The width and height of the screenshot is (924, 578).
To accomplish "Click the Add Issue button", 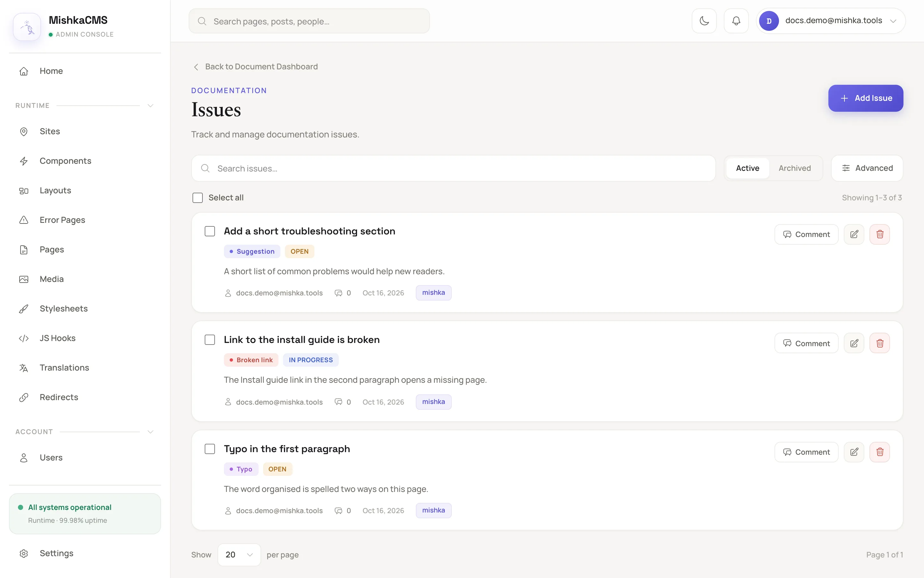I will pos(866,98).
